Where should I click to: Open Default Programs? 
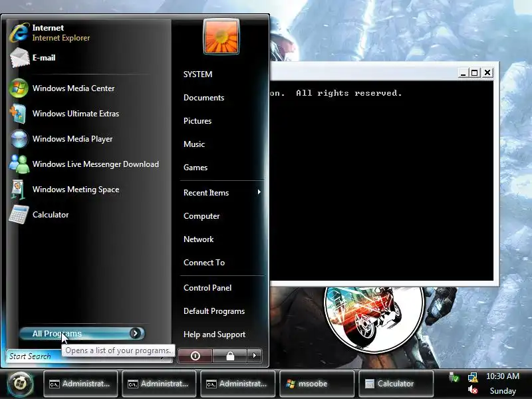tap(214, 311)
